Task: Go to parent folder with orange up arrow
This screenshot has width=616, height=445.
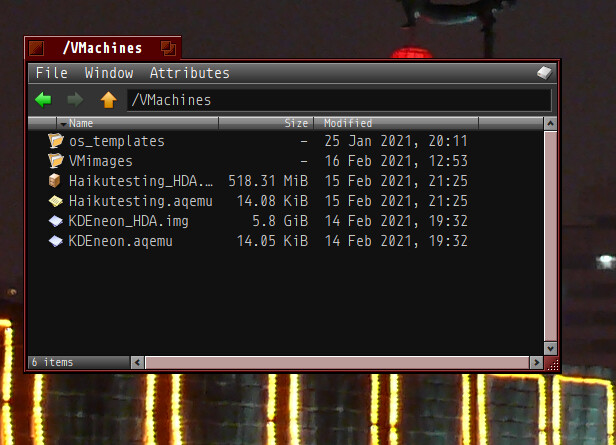Action: pyautogui.click(x=108, y=100)
